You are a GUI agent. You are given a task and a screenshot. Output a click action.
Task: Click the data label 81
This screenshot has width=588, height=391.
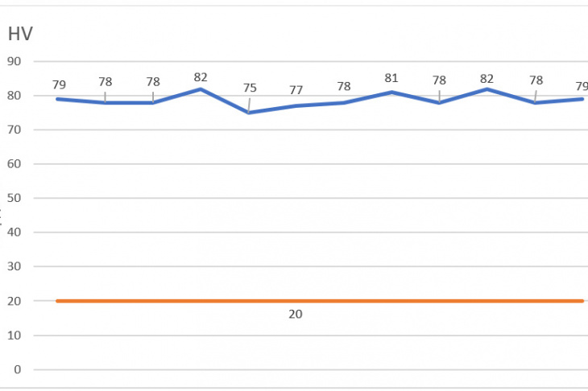(391, 78)
